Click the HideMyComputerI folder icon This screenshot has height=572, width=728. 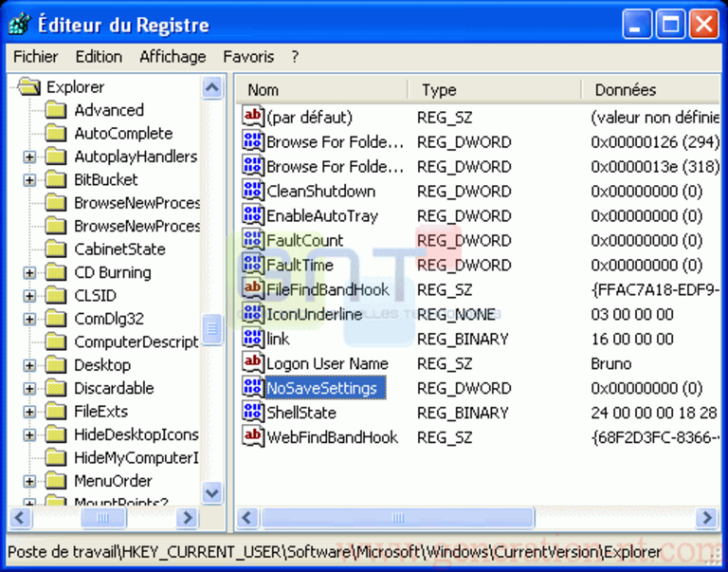pyautogui.click(x=56, y=458)
